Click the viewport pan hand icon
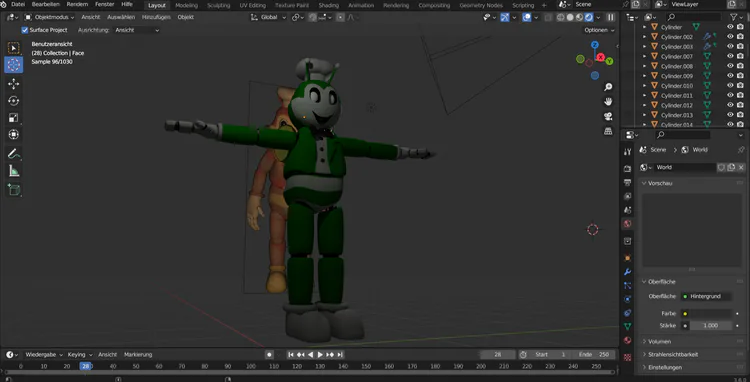This screenshot has width=750, height=382. [x=608, y=101]
